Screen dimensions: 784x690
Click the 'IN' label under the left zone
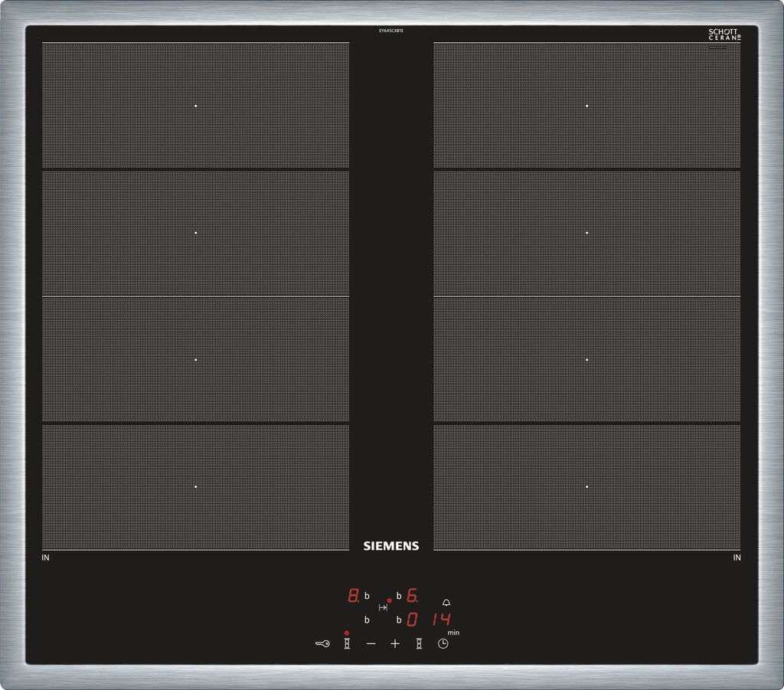[45, 558]
